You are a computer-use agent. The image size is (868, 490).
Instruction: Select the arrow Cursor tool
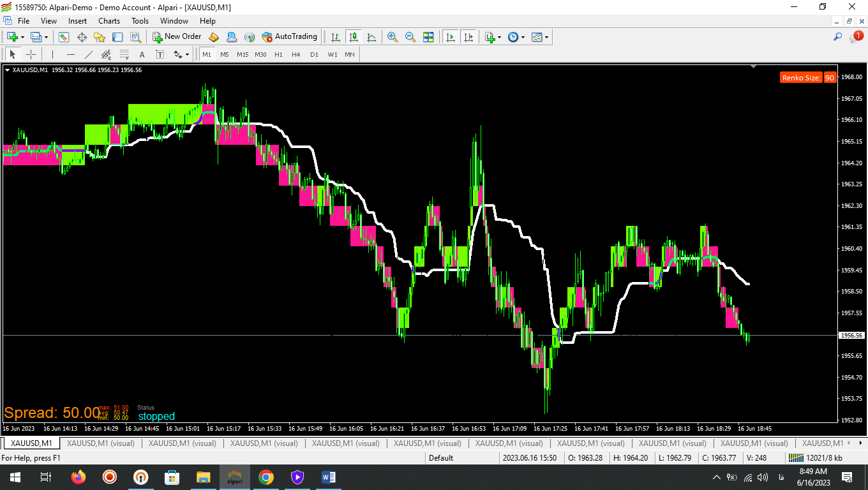[12, 54]
